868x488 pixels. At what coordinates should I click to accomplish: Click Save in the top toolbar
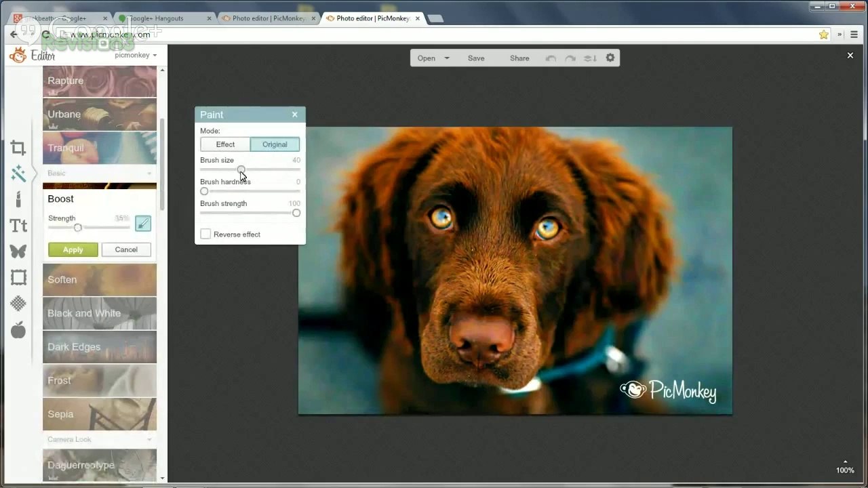pos(476,58)
